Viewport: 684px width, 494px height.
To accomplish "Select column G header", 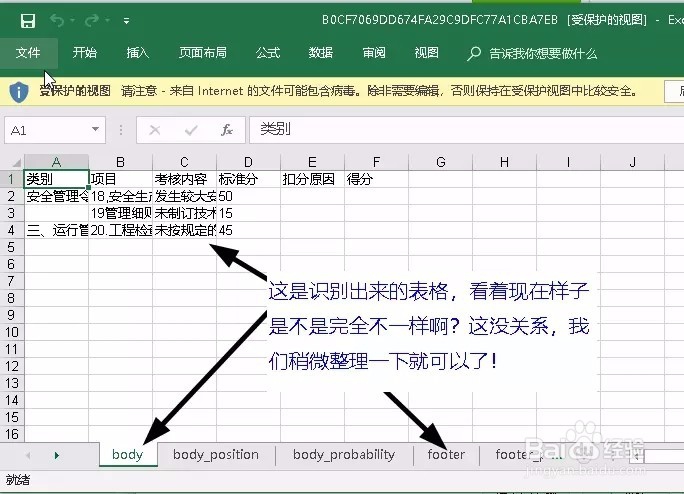I will click(x=441, y=162).
